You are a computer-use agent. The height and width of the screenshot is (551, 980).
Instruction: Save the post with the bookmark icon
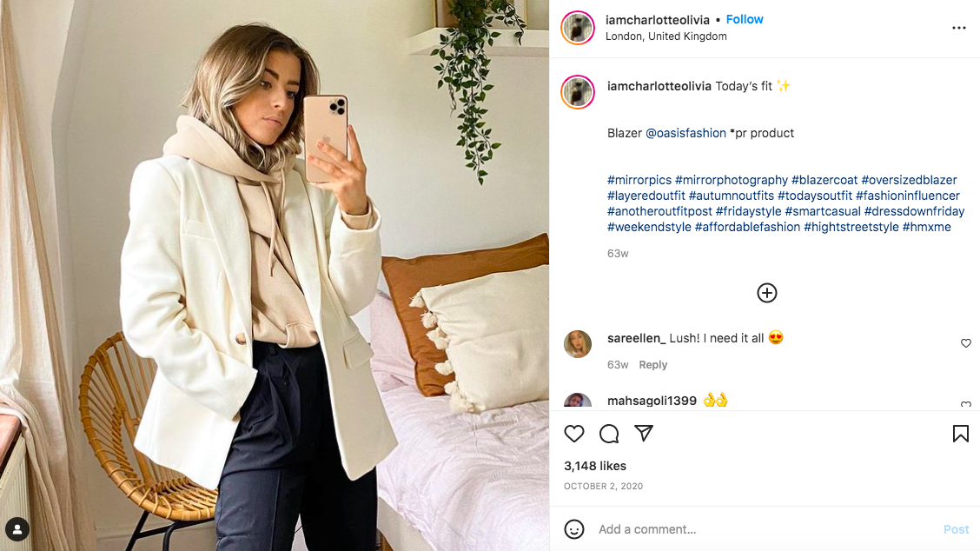pos(960,434)
